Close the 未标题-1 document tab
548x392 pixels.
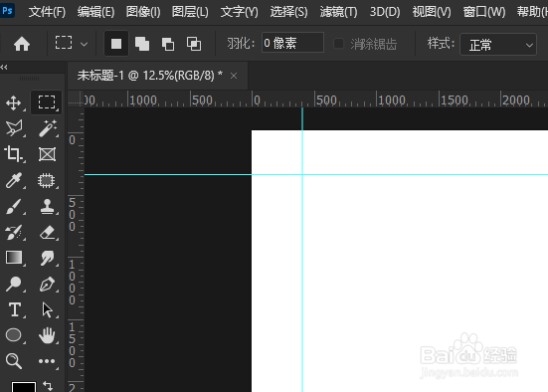coord(234,76)
